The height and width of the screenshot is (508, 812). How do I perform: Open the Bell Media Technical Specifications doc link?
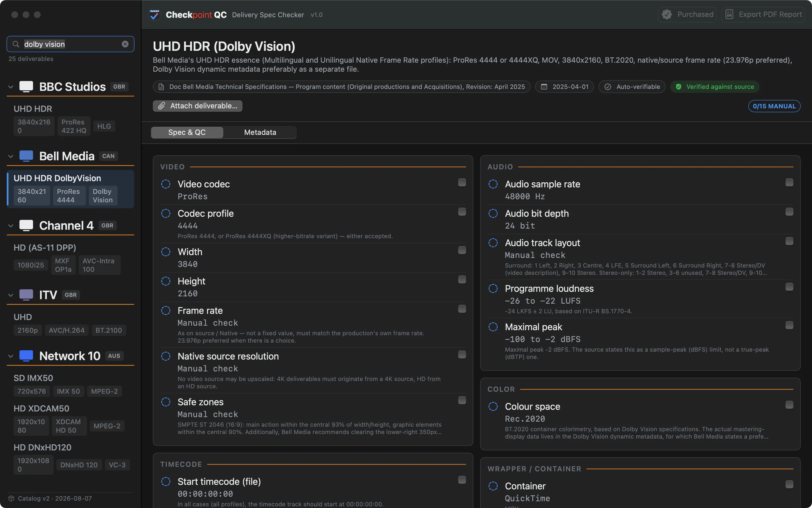[342, 87]
